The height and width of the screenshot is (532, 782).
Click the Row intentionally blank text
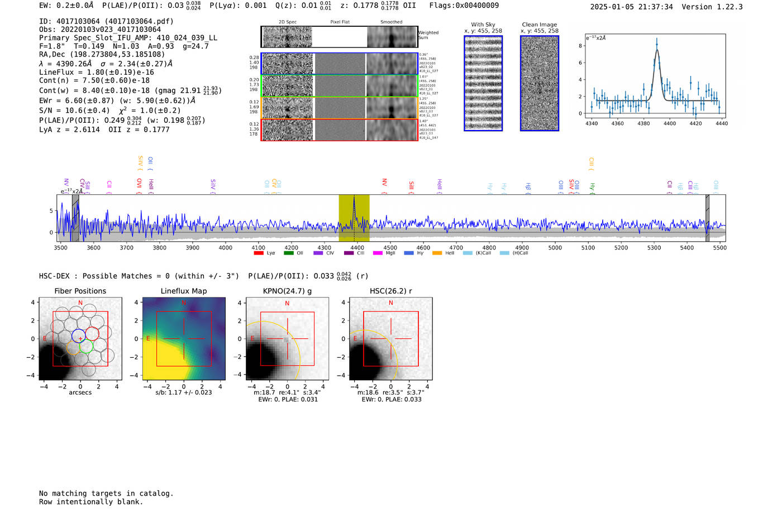(x=91, y=502)
